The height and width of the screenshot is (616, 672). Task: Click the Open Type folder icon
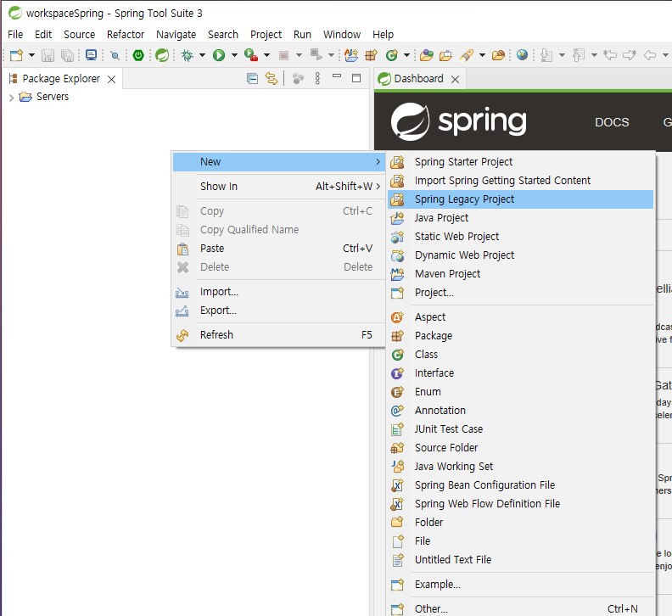(427, 55)
